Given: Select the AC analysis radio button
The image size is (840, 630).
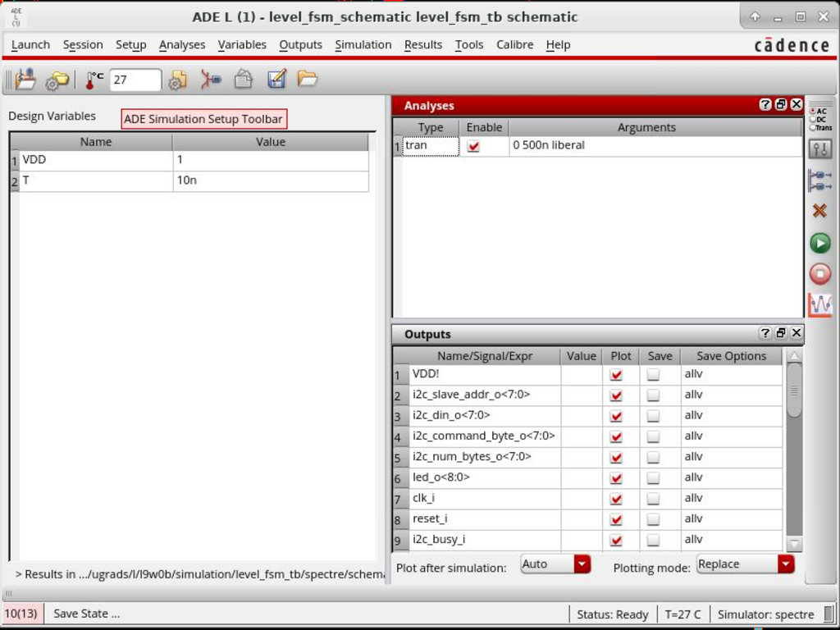Looking at the screenshot, I should [x=813, y=111].
